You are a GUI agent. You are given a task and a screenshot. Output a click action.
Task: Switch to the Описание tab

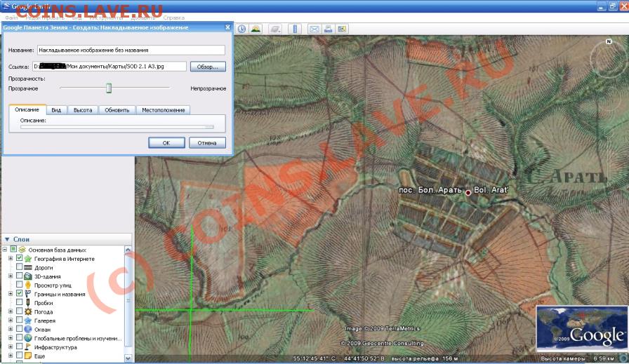point(27,109)
